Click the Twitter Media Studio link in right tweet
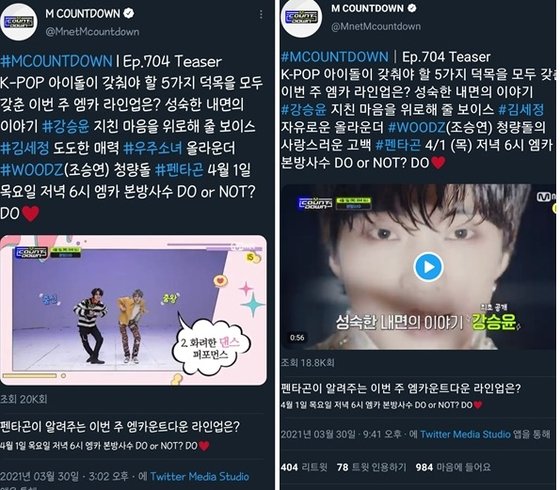560x490 pixels. (465, 434)
